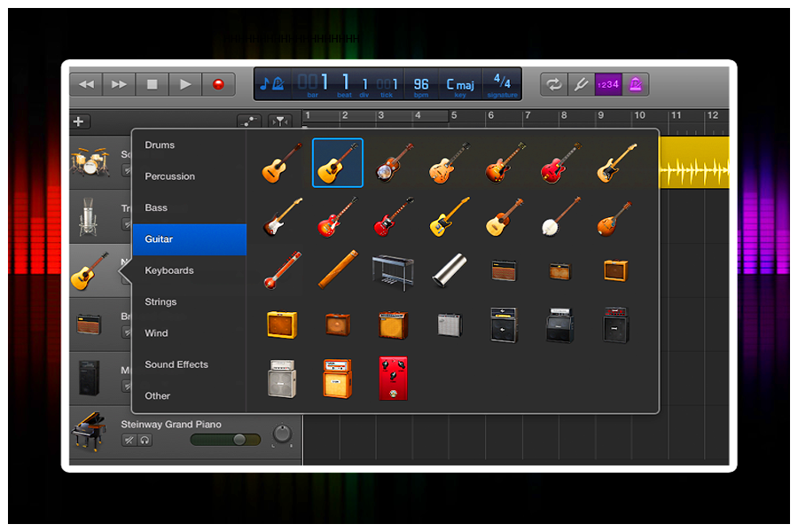
Task: Toggle the track automation button
Action: [249, 121]
